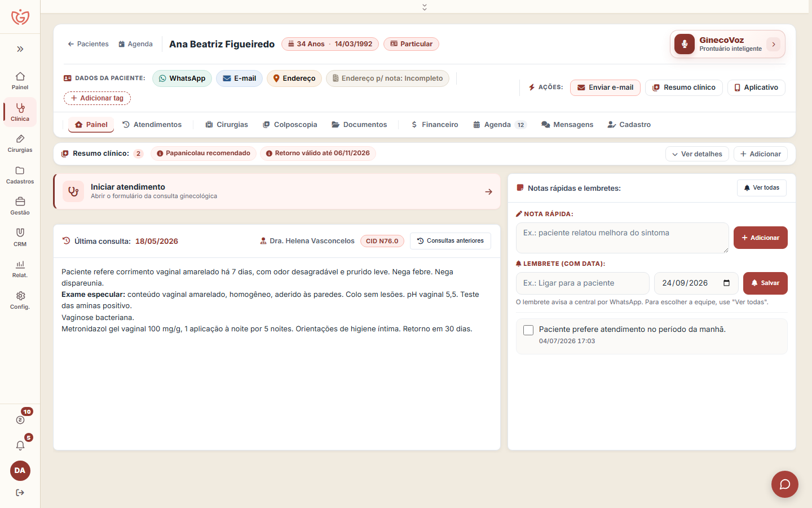Open Consultas anteriores history
The height and width of the screenshot is (508, 812).
point(451,241)
